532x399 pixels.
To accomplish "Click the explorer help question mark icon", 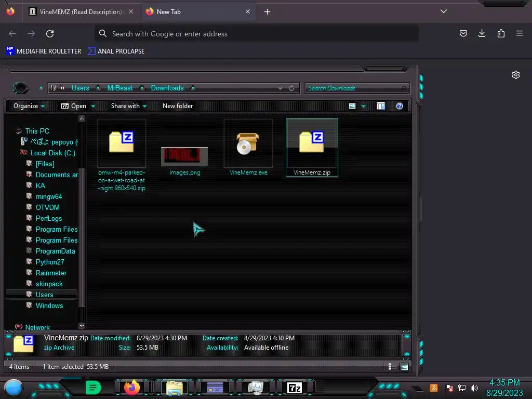I will point(400,106).
